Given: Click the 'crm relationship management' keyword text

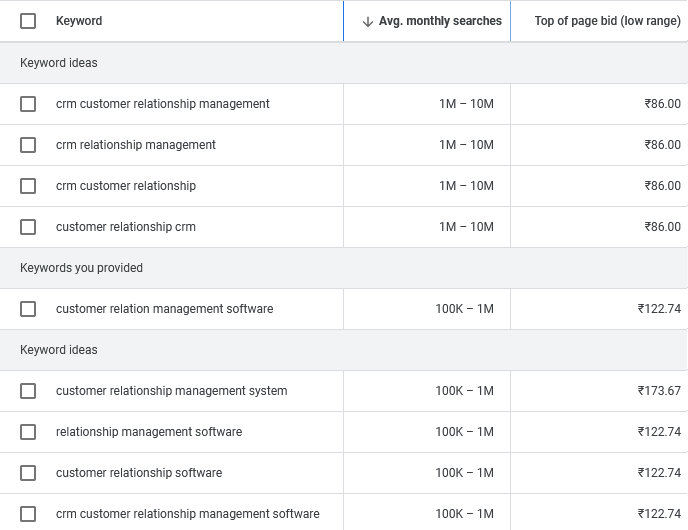Looking at the screenshot, I should pos(136,145).
